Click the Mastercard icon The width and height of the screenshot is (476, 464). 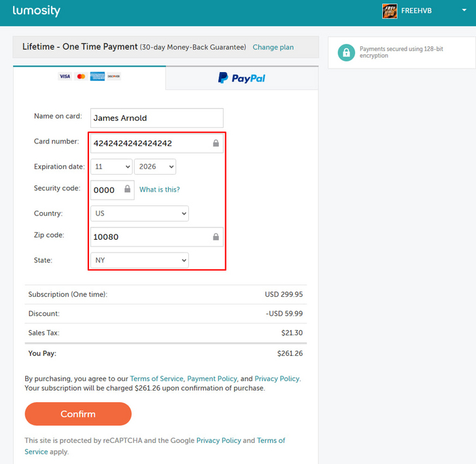click(81, 77)
